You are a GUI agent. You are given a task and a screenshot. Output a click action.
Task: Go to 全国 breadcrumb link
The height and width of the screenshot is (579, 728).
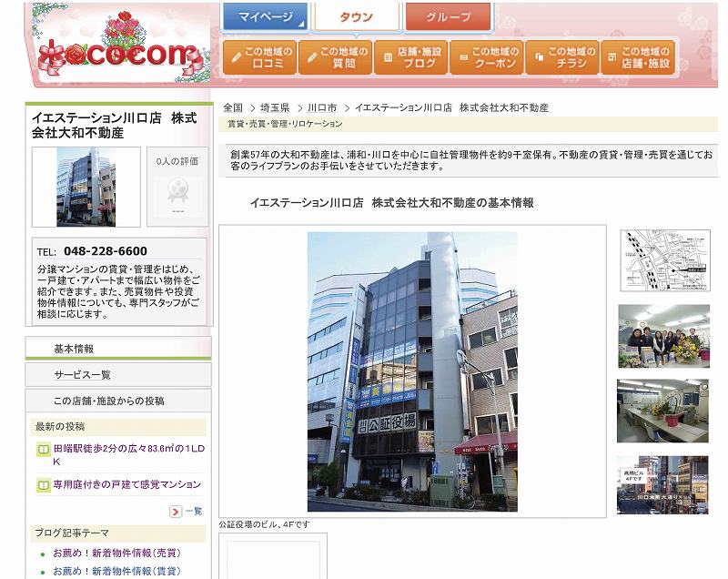click(233, 107)
